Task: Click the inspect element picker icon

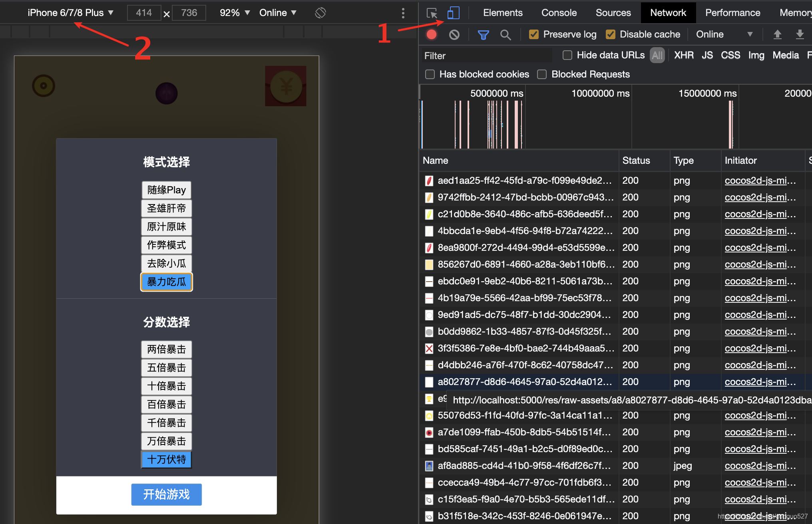Action: point(432,13)
